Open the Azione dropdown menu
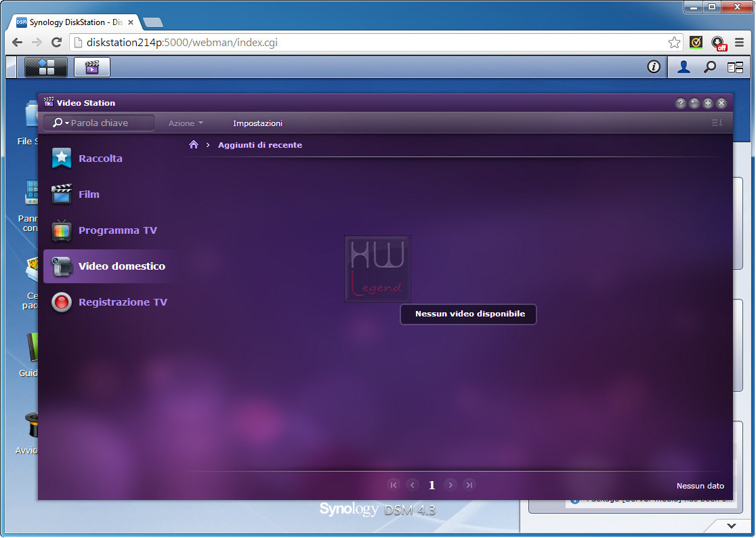 click(x=186, y=123)
